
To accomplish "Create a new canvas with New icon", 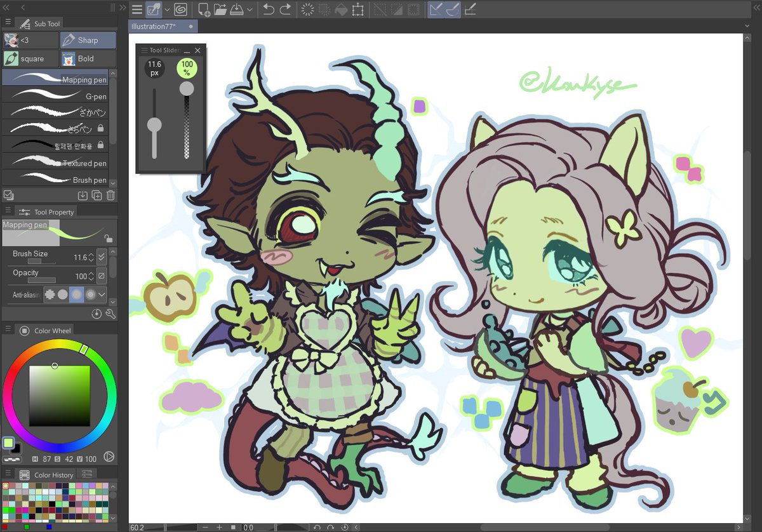I will tap(204, 10).
